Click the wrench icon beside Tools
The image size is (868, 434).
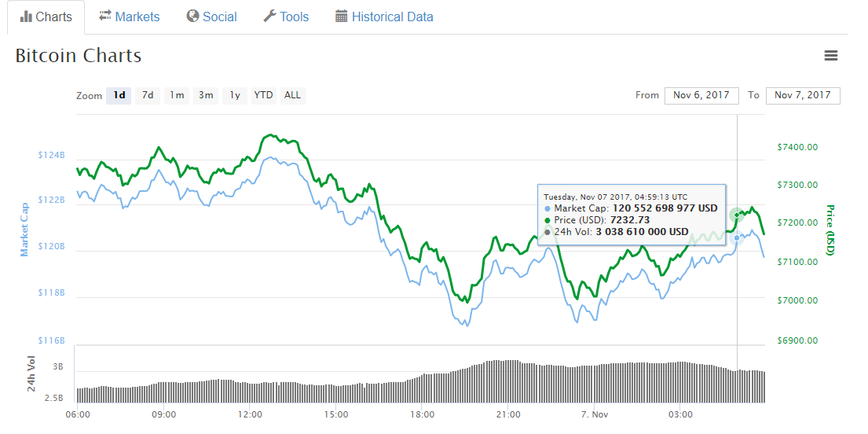point(269,16)
